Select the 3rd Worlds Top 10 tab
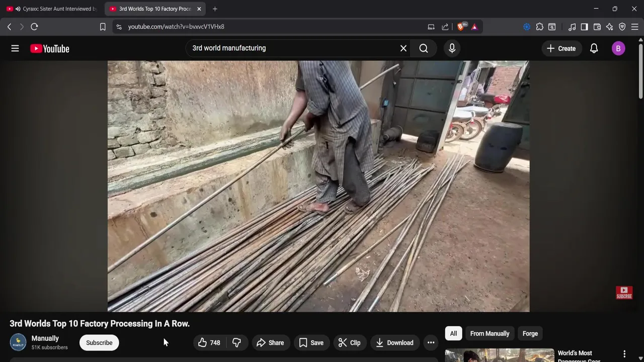 pyautogui.click(x=155, y=9)
